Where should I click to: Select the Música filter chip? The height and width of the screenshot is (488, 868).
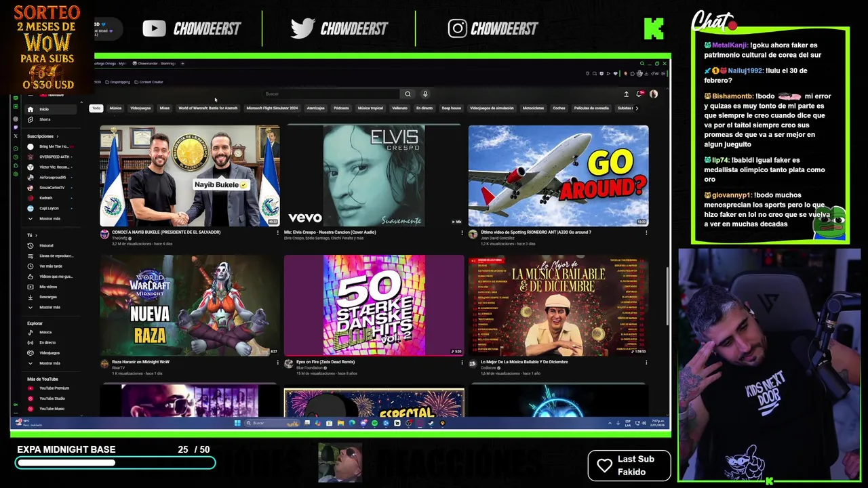(115, 108)
